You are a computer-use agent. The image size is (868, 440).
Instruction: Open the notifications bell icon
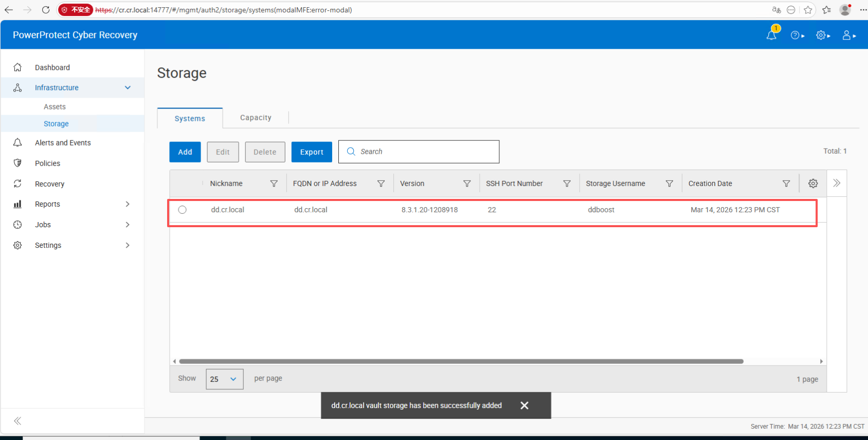tap(771, 35)
